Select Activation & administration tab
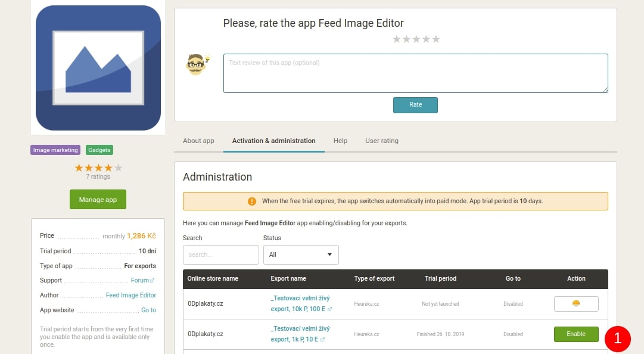 coord(273,141)
